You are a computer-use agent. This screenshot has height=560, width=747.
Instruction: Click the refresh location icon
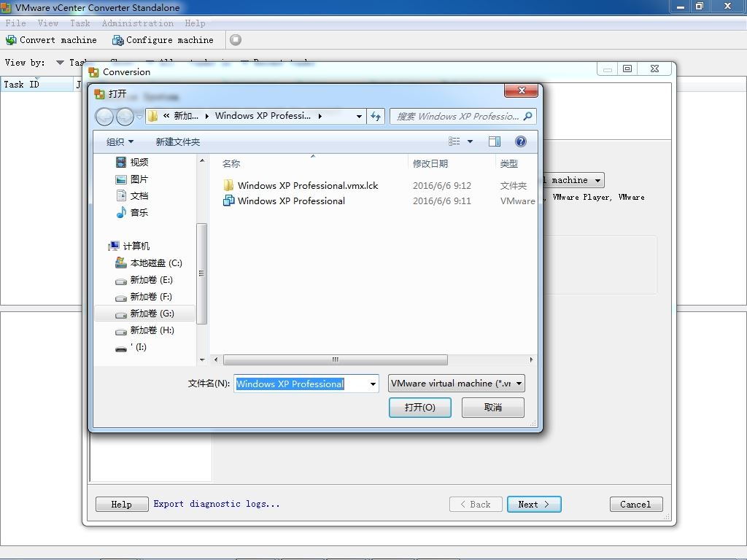376,116
